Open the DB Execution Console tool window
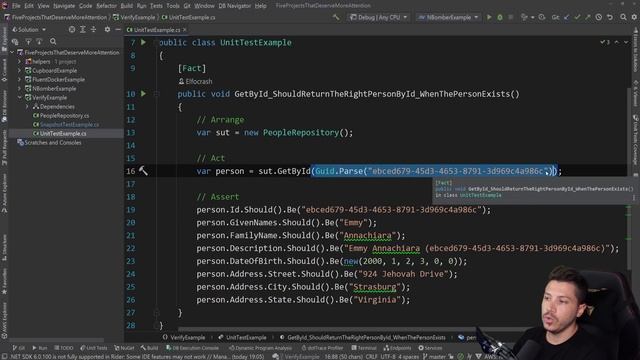The image size is (640, 360). pyautogui.click(x=193, y=348)
